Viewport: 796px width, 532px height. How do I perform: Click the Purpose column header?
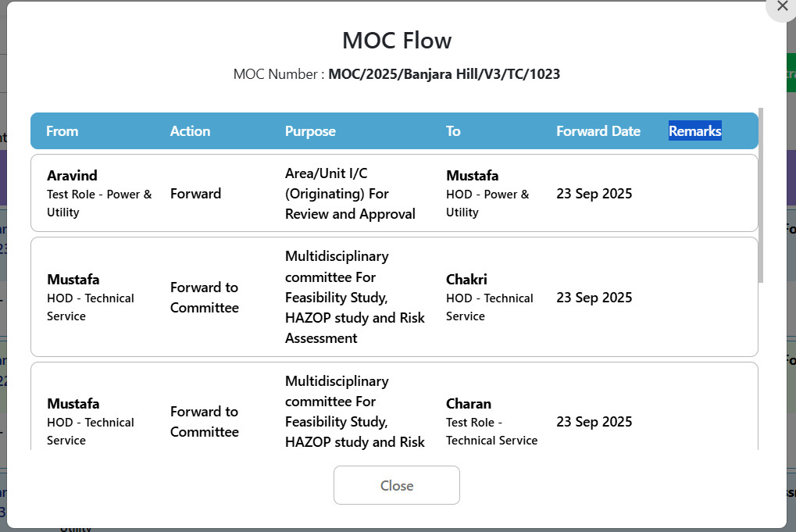[310, 131]
